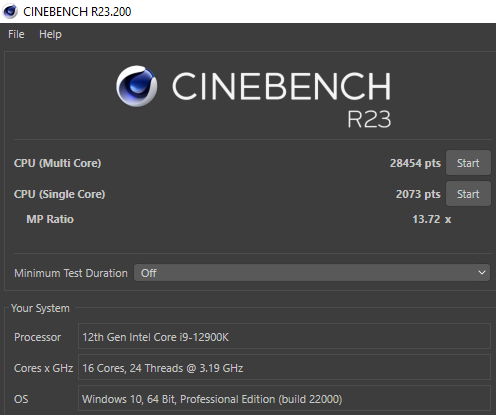Open the Minimum Test Duration dropdown

click(x=312, y=273)
